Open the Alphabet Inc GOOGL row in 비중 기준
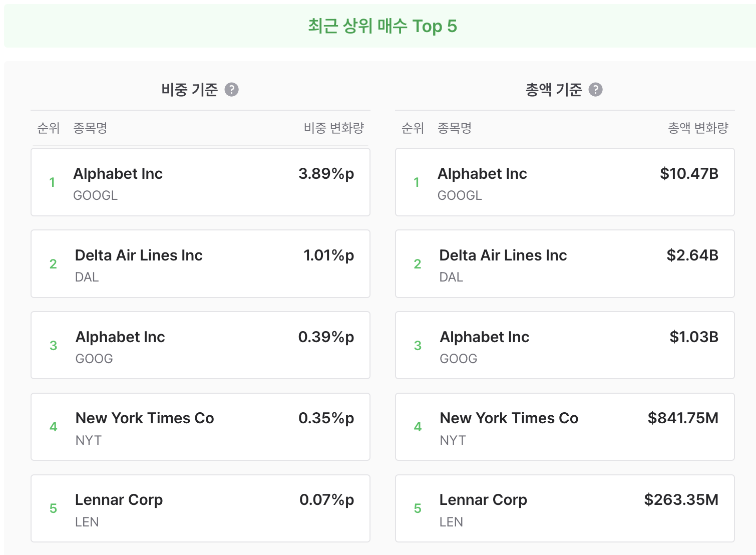Viewport: 756px width, 555px height. 200,182
